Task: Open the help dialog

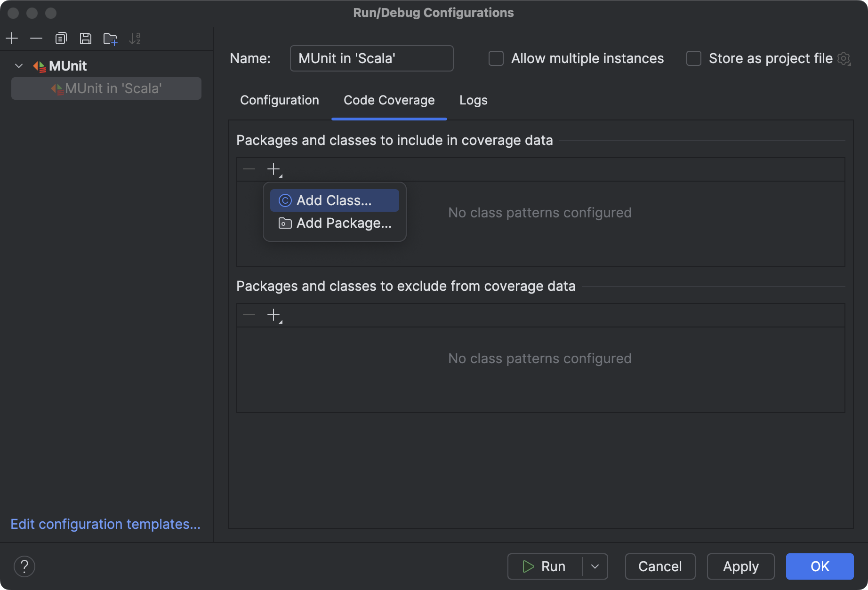Action: tap(25, 566)
